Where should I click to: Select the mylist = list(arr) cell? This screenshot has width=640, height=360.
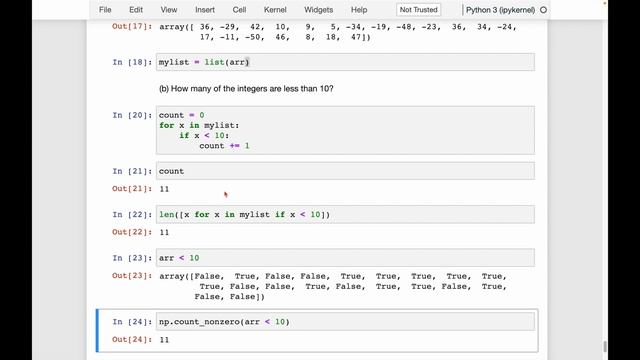345,62
